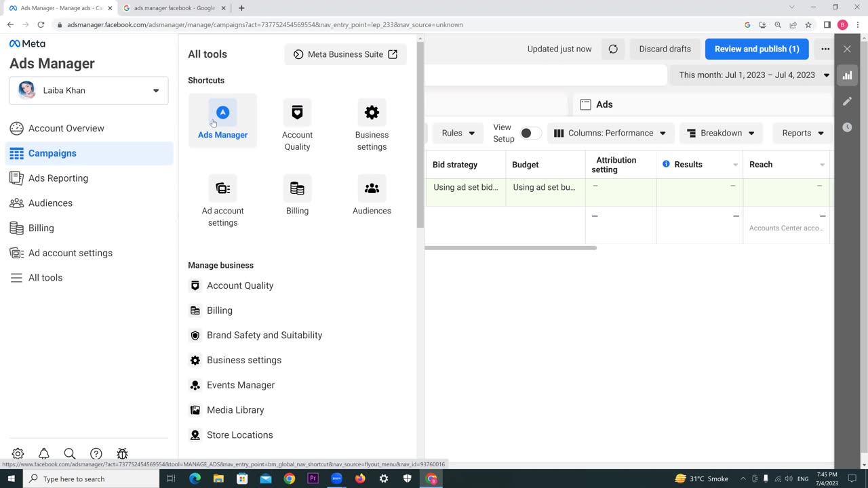Open All tools in the sidebar
Viewport: 868px width, 488px height.
[89, 278]
